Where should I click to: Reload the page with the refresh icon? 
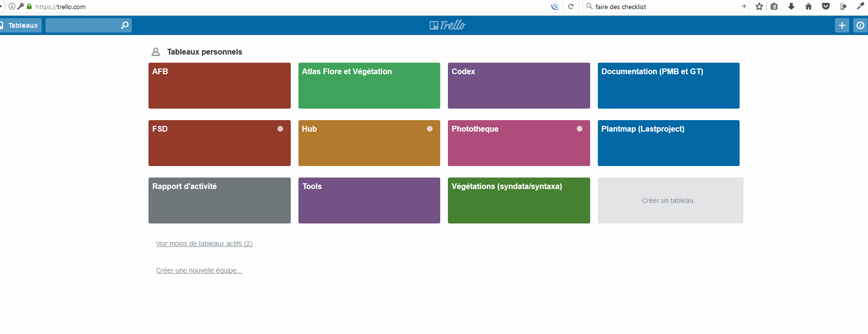pos(571,7)
